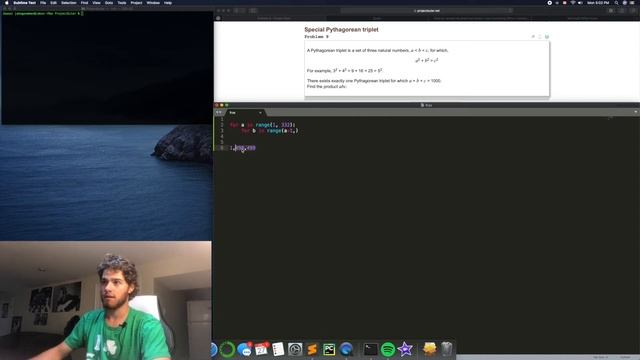
Task: Open Reminders from the Dock
Action: [x=278, y=349]
